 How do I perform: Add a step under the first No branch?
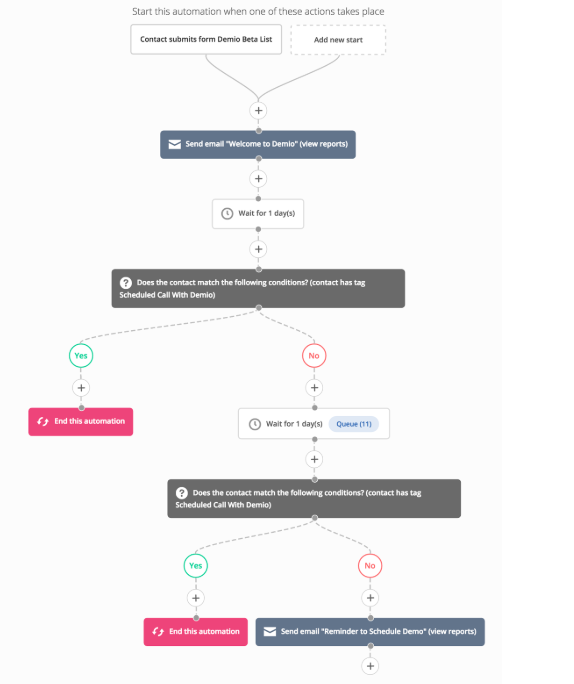pyautogui.click(x=314, y=388)
